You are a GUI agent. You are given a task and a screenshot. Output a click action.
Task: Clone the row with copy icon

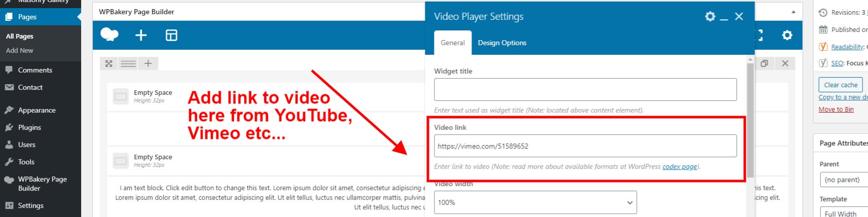point(765,63)
